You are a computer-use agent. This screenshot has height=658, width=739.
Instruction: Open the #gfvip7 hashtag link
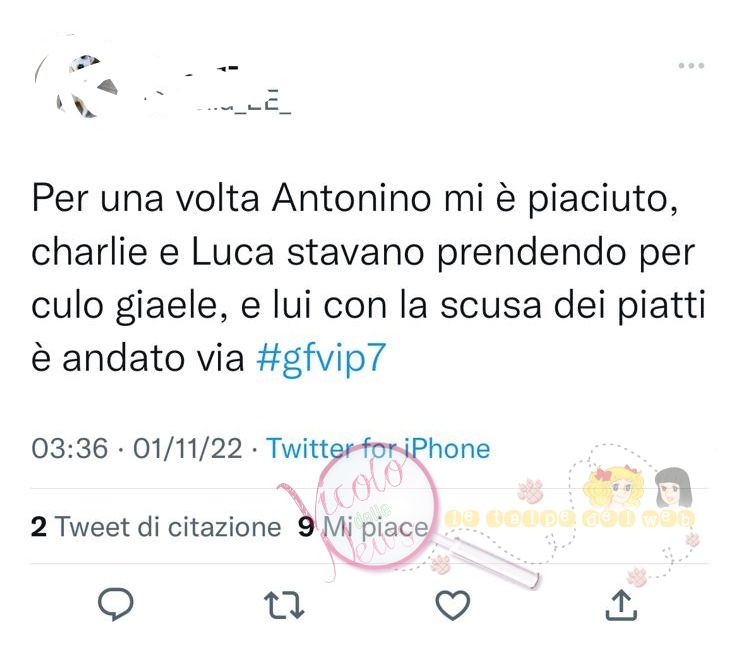[x=321, y=358]
